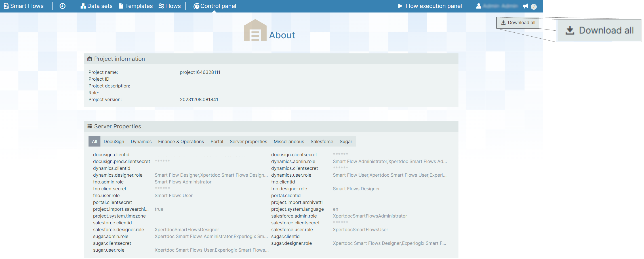Click XpertdocSmartFlowsAdministrator value
Viewport: 644px width, 259px height.
[x=370, y=216]
